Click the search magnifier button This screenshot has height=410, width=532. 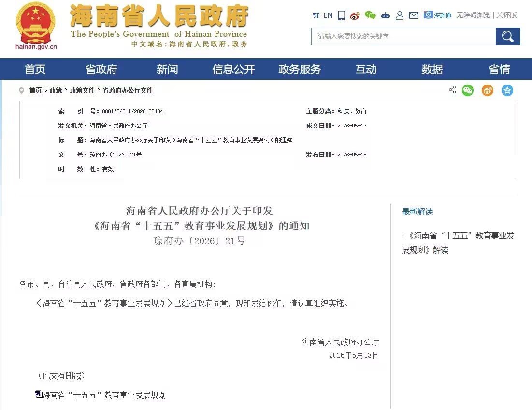pyautogui.click(x=507, y=36)
